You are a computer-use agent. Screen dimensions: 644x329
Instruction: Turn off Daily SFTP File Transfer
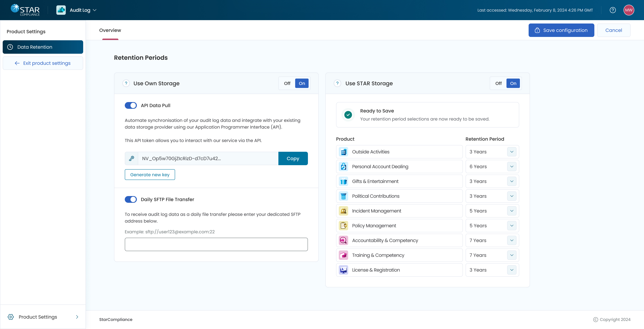pos(131,199)
